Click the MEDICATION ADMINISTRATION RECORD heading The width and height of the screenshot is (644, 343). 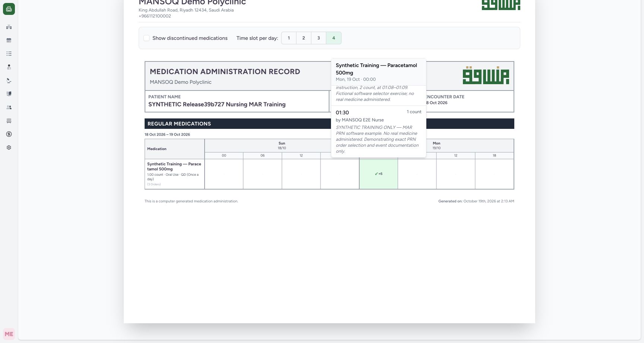coord(225,72)
